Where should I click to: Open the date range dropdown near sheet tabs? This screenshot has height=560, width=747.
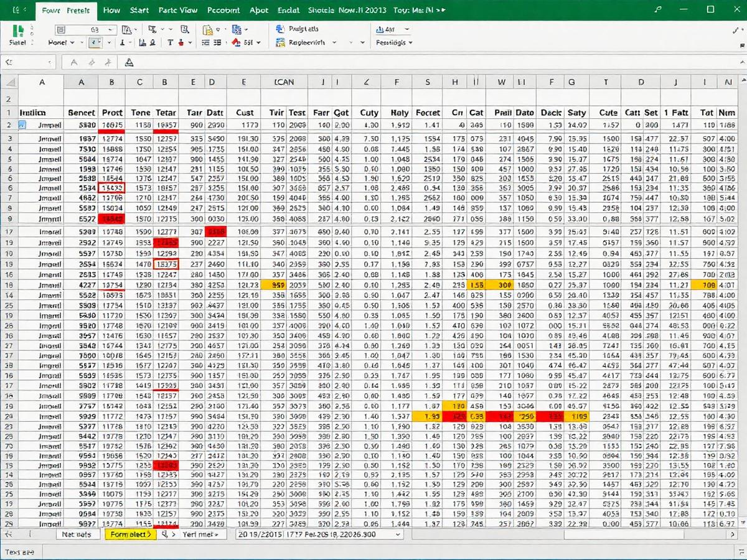tap(398, 534)
